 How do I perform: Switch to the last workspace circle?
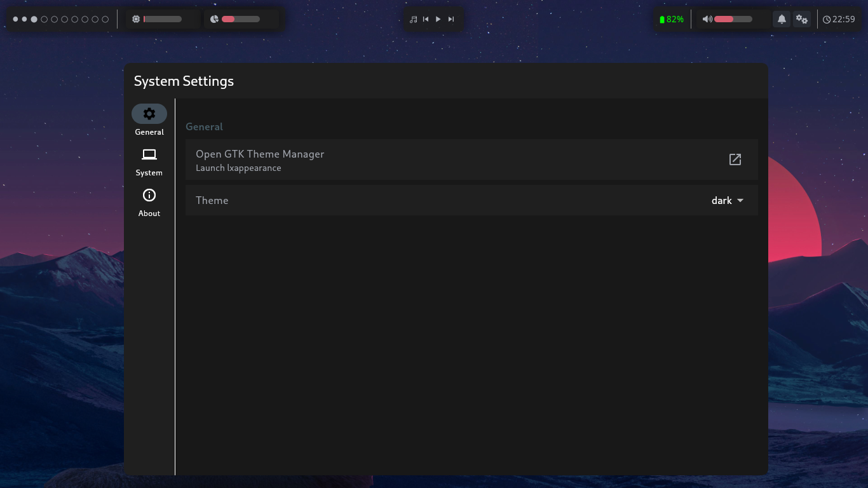point(105,20)
